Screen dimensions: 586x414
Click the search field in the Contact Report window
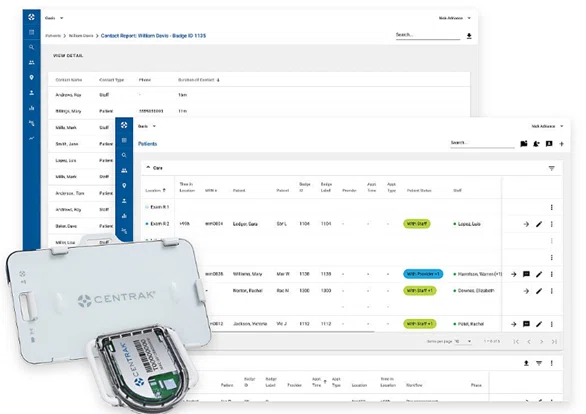pos(428,35)
